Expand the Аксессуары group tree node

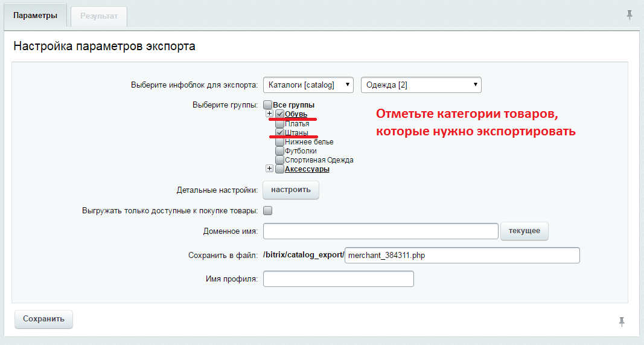269,168
